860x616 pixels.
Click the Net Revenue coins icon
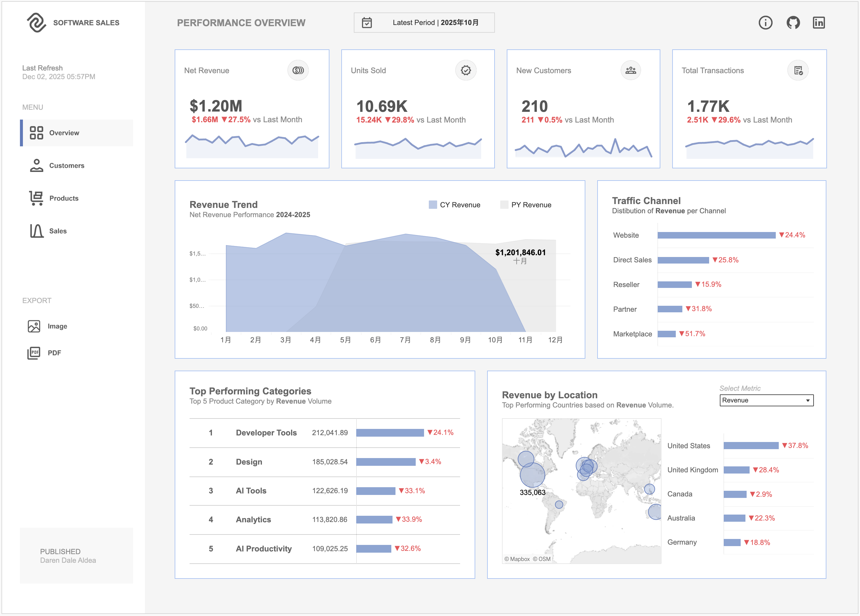tap(298, 70)
